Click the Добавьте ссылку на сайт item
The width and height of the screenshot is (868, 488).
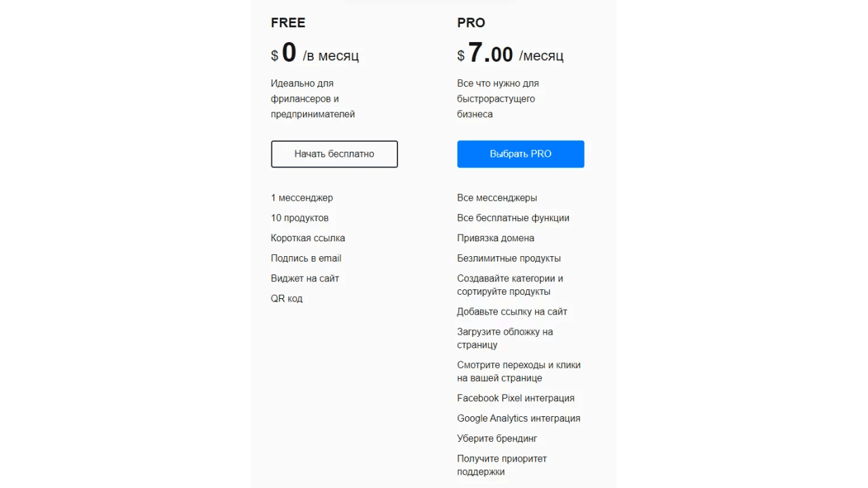tap(512, 312)
